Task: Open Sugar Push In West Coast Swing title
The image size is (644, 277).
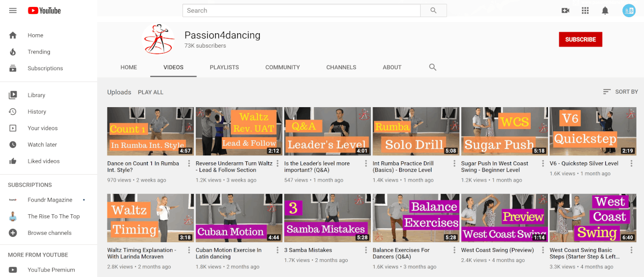Action: (x=495, y=167)
